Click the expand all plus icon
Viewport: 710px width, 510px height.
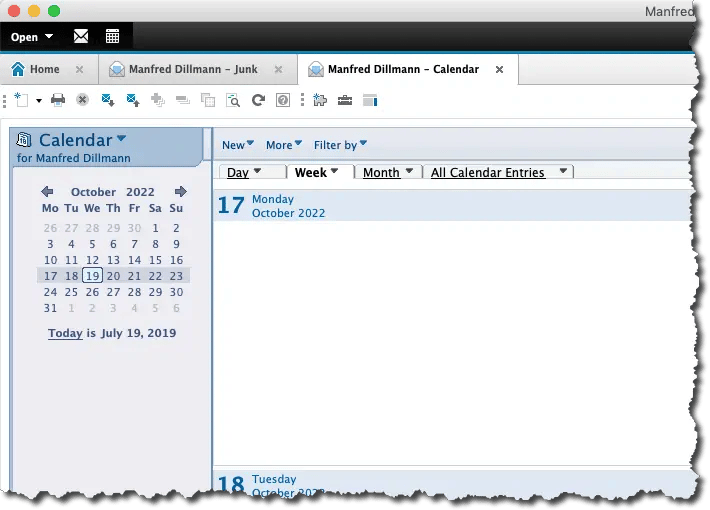pos(158,100)
